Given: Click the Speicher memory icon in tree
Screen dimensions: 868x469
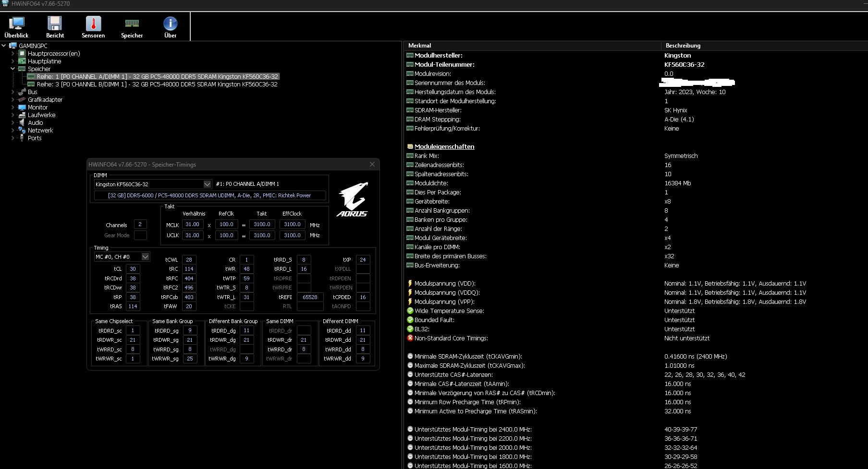Looking at the screenshot, I should [22, 69].
